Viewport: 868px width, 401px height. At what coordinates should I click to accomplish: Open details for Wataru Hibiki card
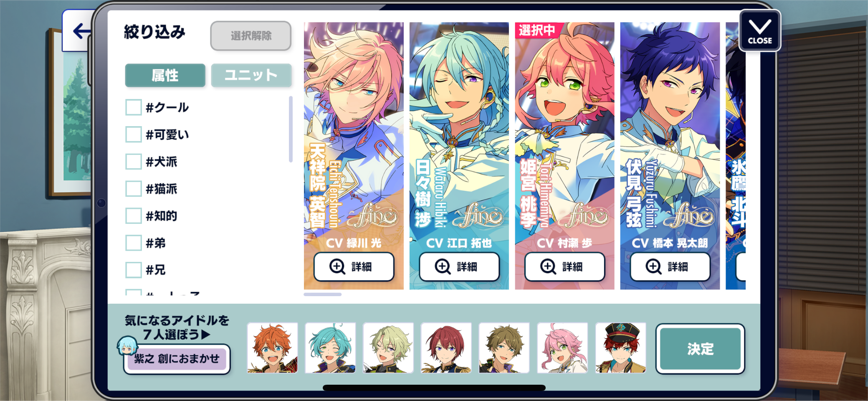[459, 266]
